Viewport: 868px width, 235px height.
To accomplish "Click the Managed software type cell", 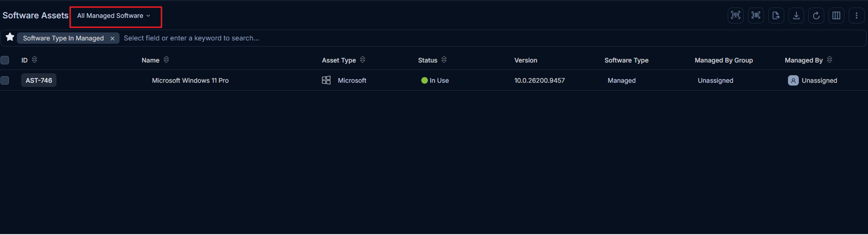I will (x=621, y=80).
